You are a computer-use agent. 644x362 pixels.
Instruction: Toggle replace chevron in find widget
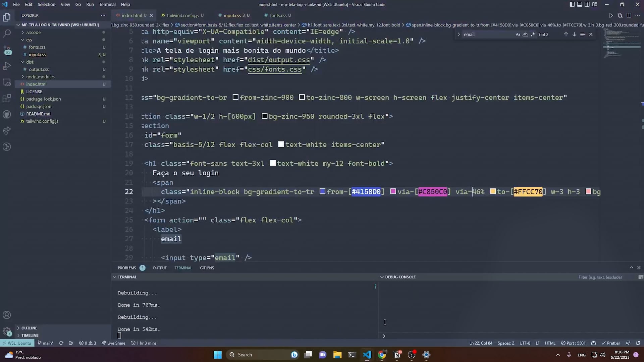459,34
